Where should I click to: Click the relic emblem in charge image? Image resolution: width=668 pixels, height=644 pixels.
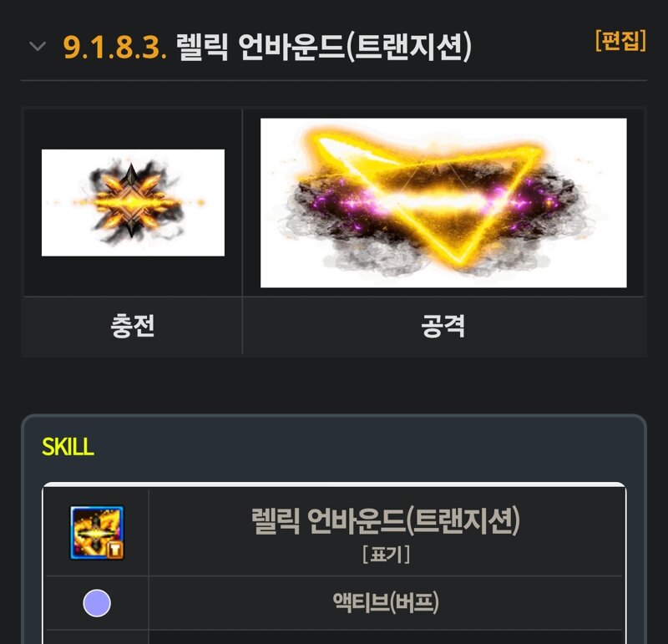pos(132,200)
